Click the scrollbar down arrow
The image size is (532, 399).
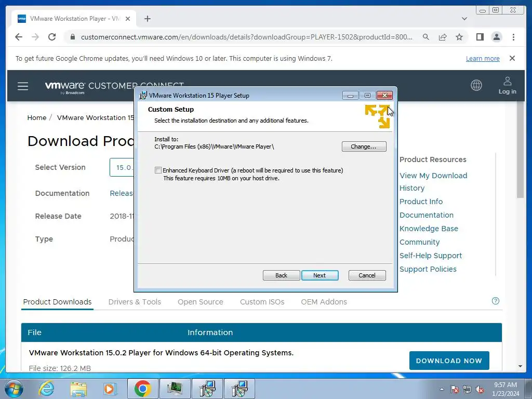[x=520, y=366]
